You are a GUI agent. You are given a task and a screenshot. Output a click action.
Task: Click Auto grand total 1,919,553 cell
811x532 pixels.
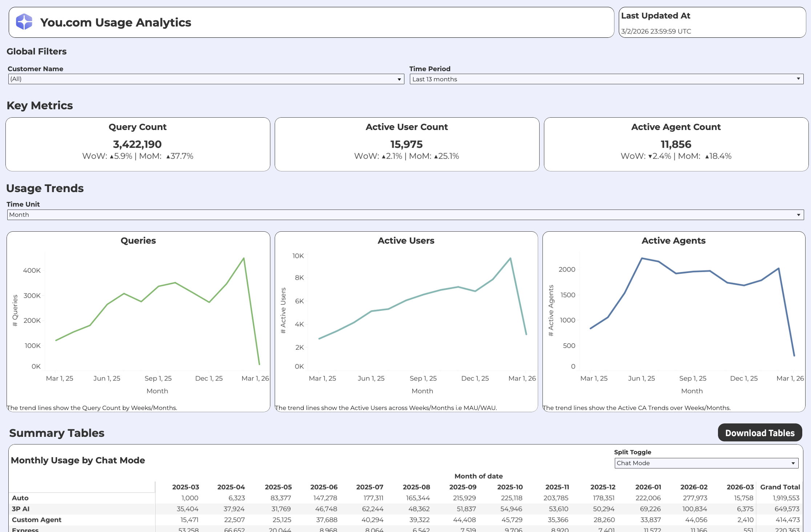click(786, 498)
